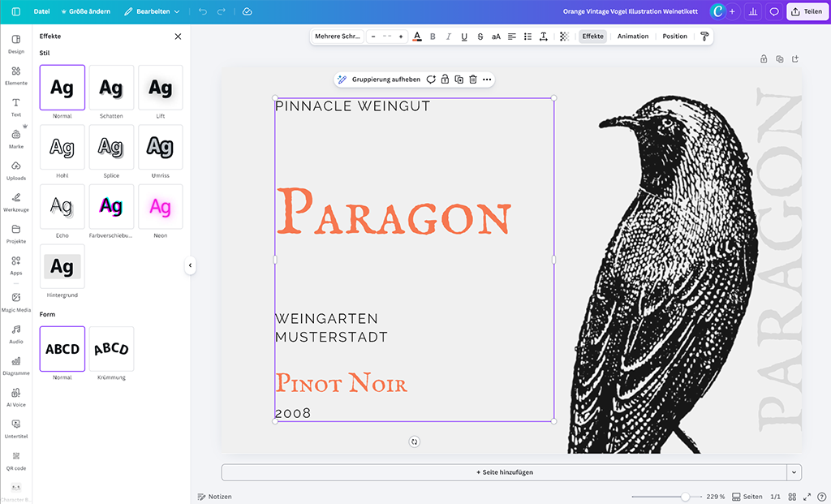Apply the Splice text style

pos(111,148)
